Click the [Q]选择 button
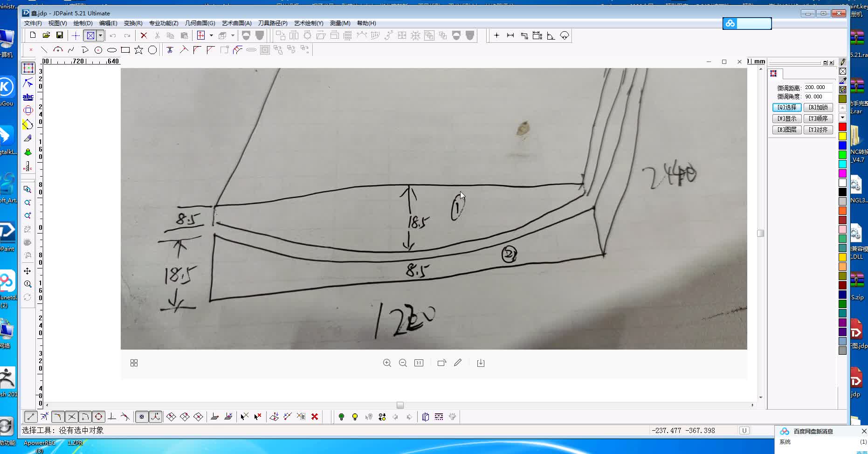 point(787,107)
